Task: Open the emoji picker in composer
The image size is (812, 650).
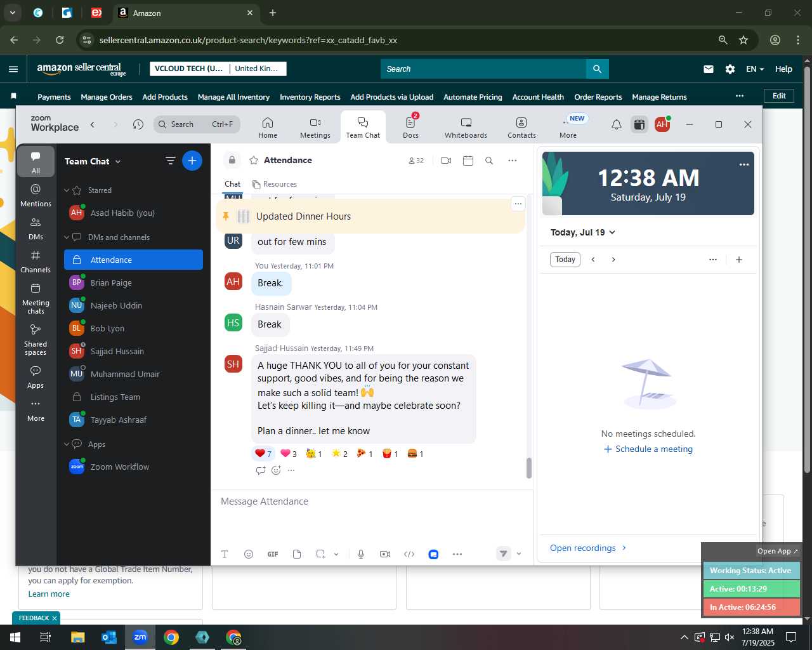Action: (249, 554)
